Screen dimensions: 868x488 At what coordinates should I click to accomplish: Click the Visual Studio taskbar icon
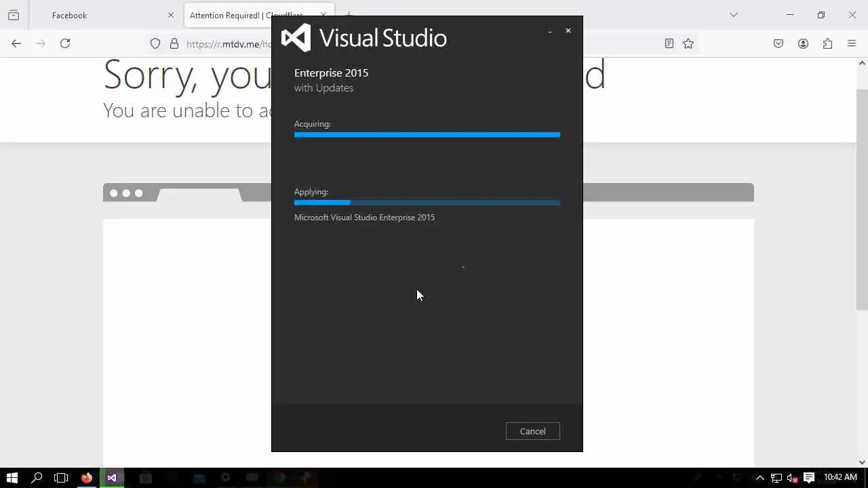112,478
